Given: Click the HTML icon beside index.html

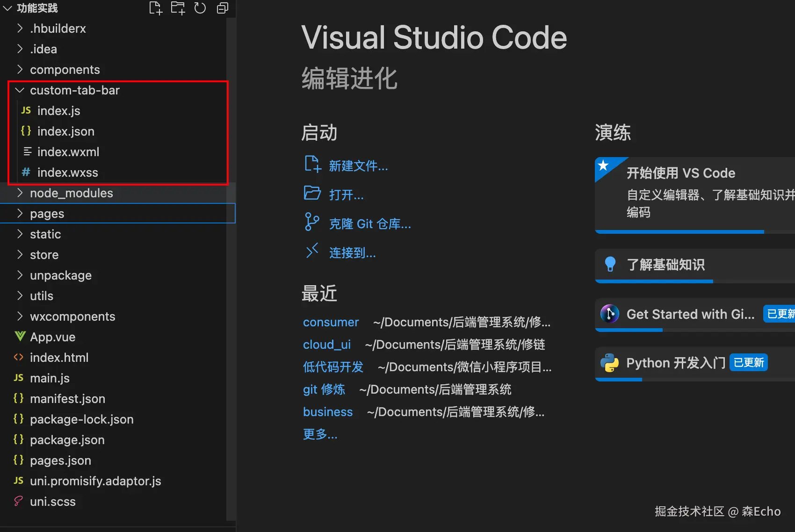Looking at the screenshot, I should pos(19,357).
